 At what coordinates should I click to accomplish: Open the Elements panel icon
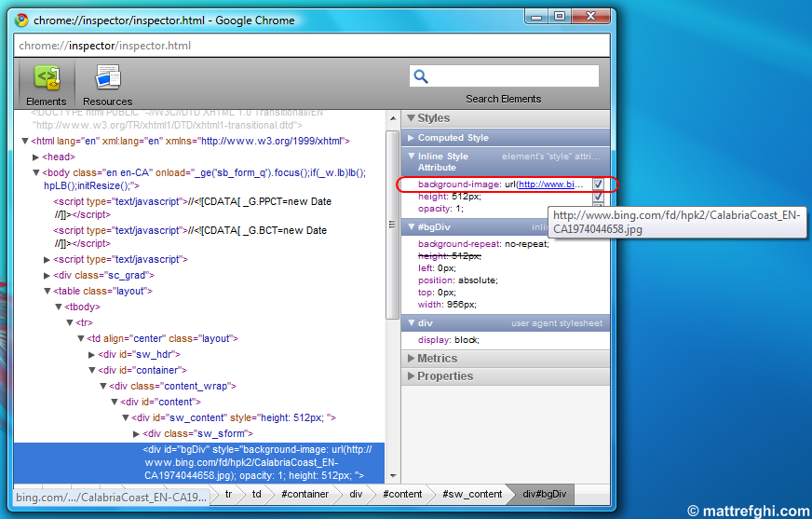47,78
